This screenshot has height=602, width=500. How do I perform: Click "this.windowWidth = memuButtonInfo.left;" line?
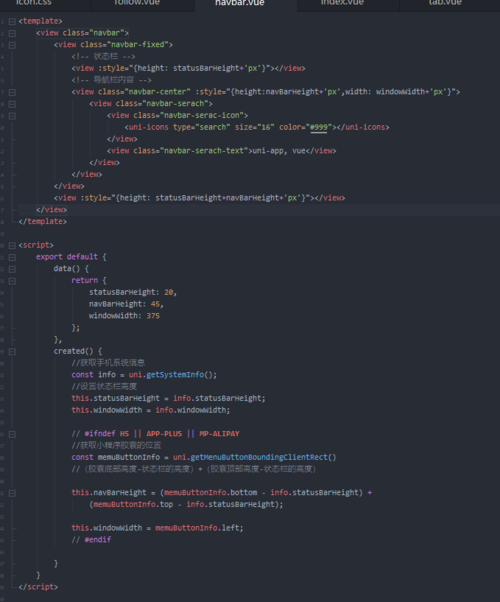click(157, 528)
